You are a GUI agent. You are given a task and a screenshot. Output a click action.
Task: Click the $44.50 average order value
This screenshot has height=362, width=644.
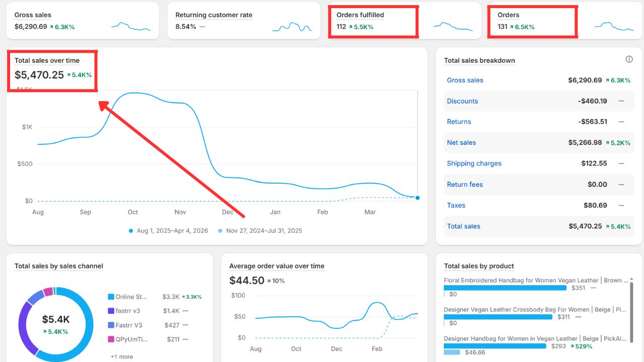pyautogui.click(x=247, y=280)
